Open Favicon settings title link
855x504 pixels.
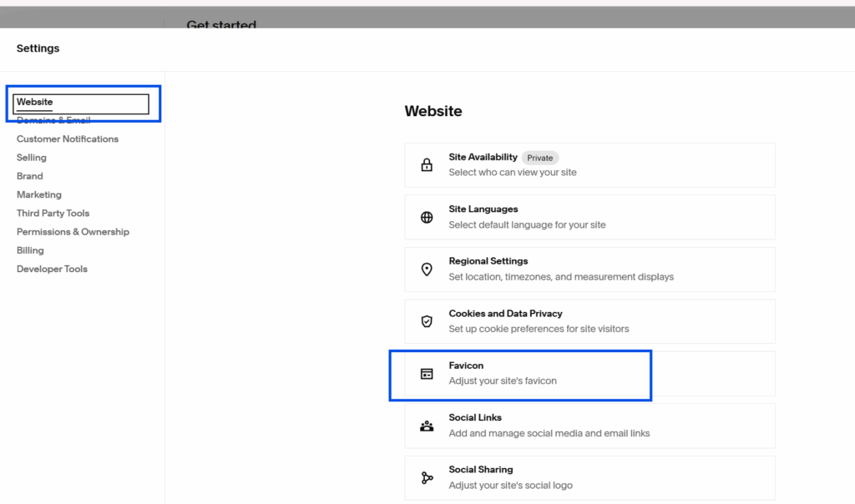(466, 365)
